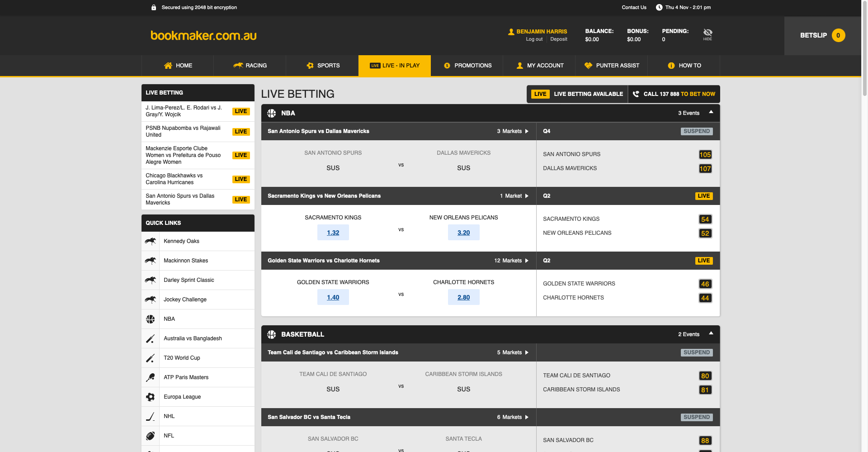Click the Log out link
Viewport: 868px width, 452px height.
tap(534, 39)
